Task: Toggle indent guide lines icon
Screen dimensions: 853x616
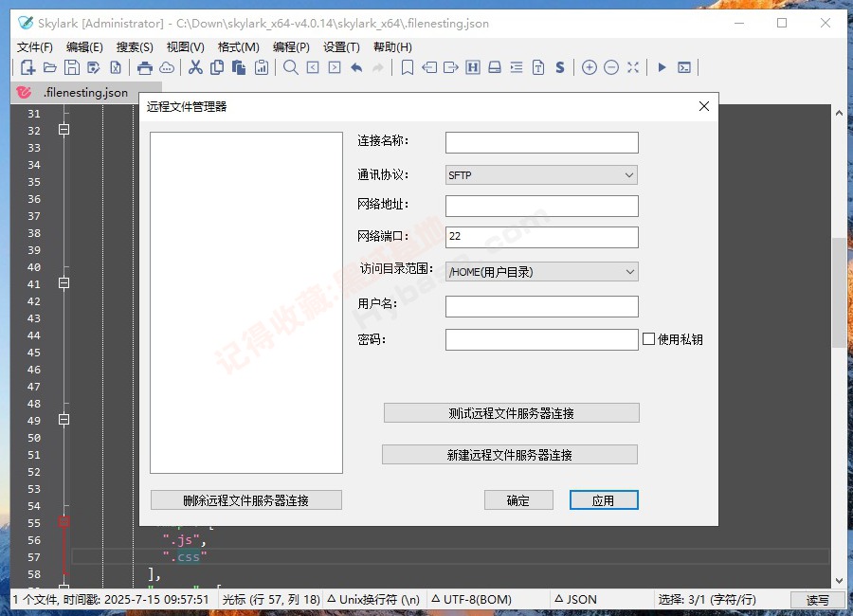Action: (517, 67)
